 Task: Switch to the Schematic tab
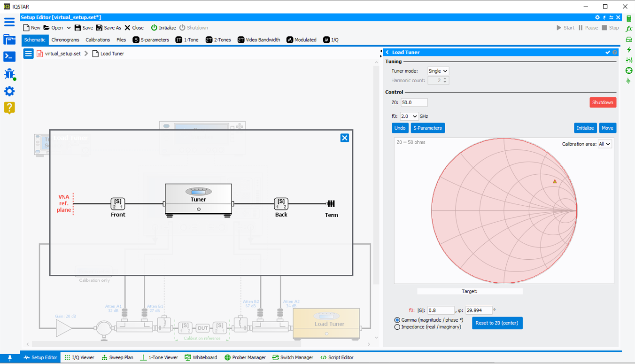pyautogui.click(x=35, y=40)
